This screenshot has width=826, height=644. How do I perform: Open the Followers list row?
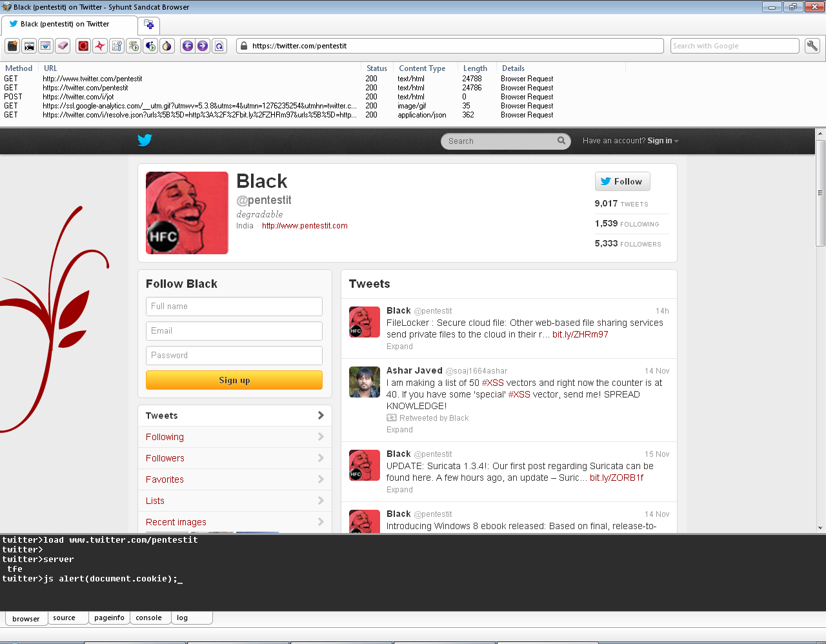(x=235, y=458)
